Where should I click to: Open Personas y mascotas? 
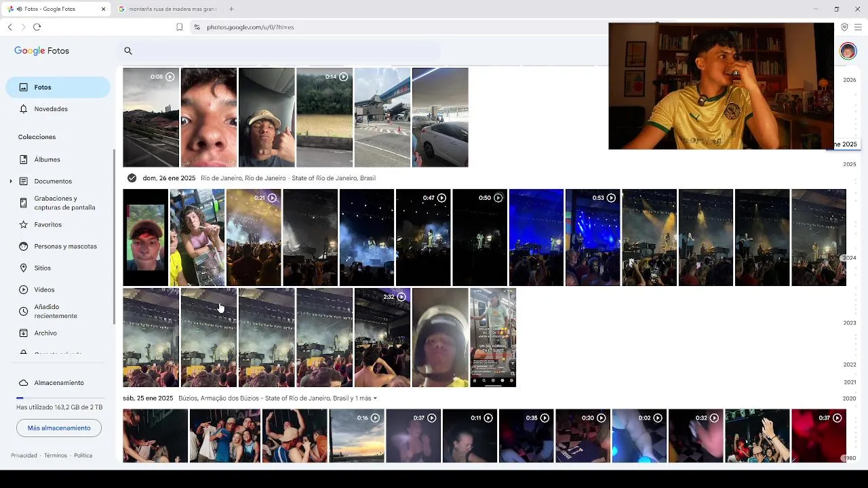58,246
